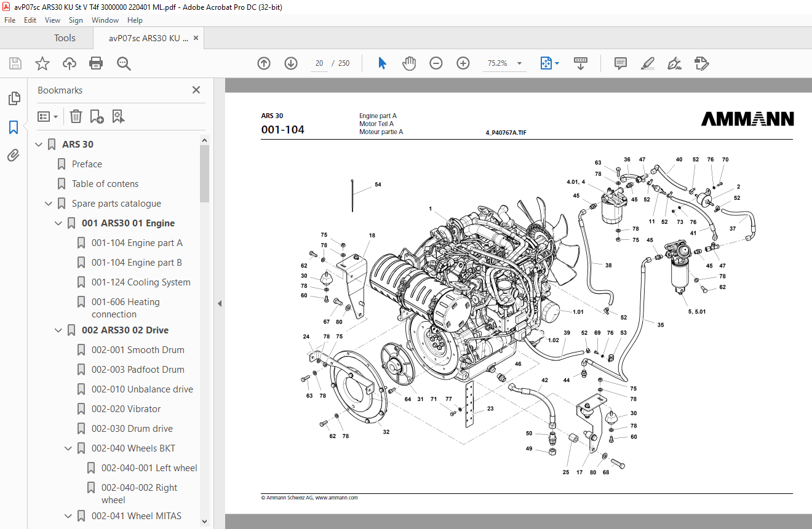Viewport: 812px width, 529px height.
Task: Go to 002-001 Smooth Drum bookmark
Action: click(138, 350)
